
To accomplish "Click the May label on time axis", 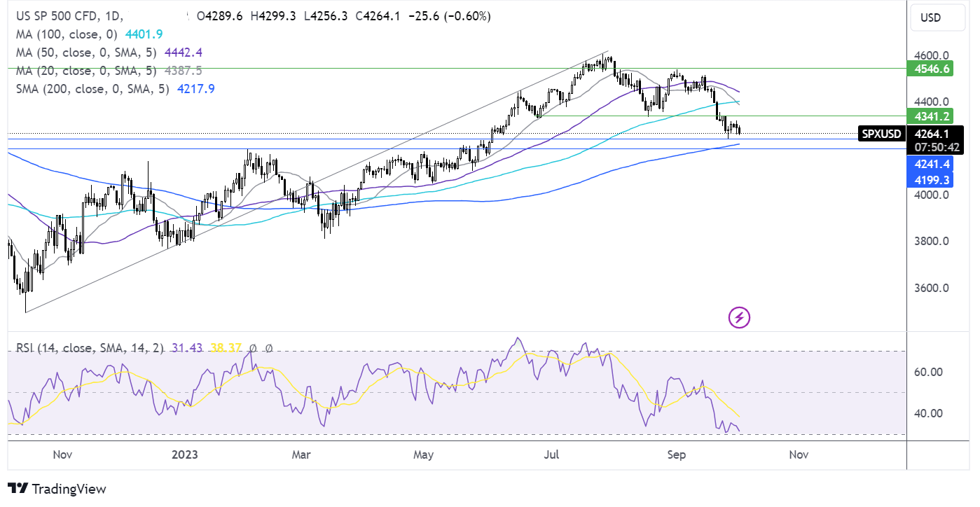I will (423, 454).
